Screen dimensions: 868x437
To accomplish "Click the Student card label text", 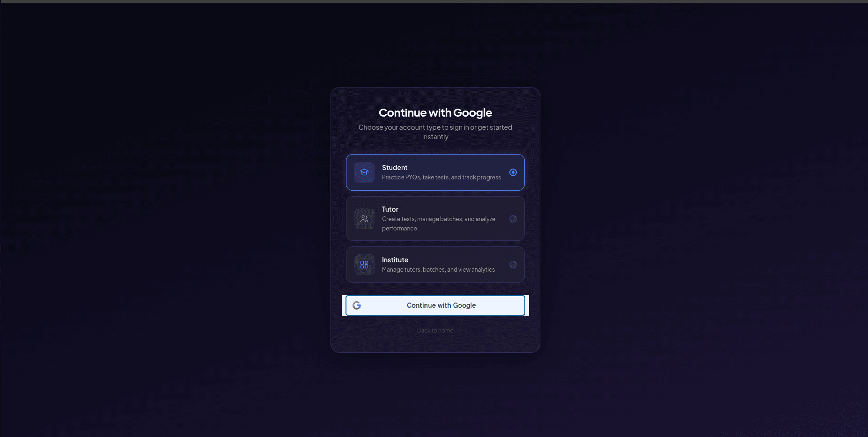I will pyautogui.click(x=394, y=167).
